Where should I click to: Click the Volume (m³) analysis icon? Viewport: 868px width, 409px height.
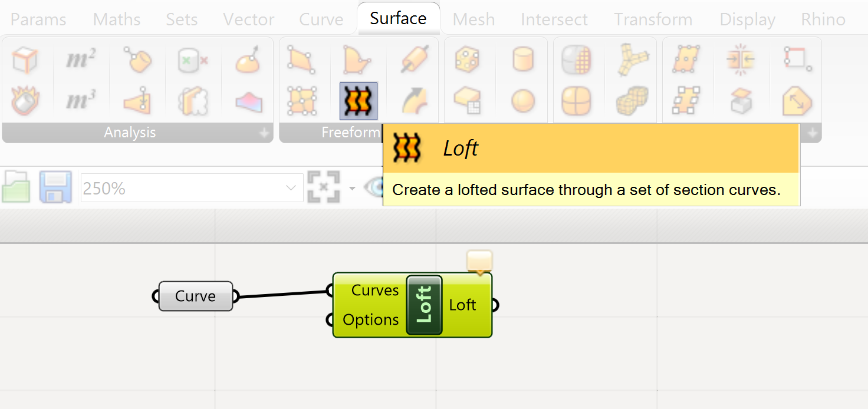click(x=80, y=101)
